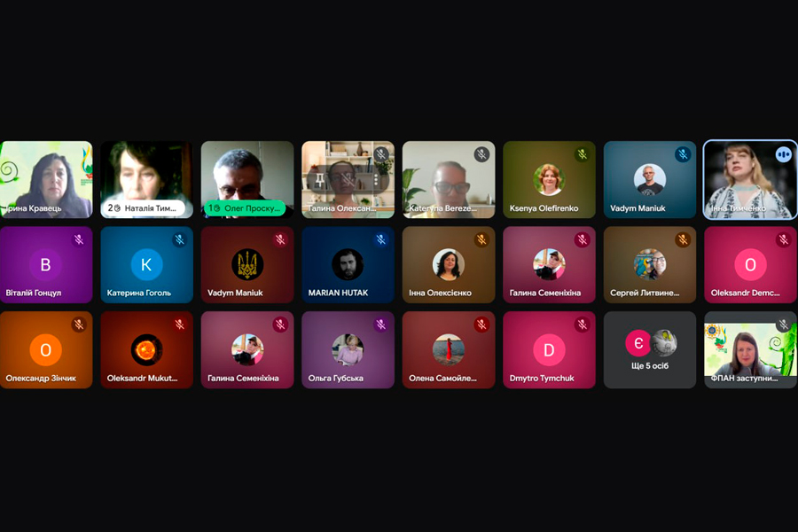Select Інна Тимченко's highlighted video tile
This screenshot has height=532, width=798.
(750, 180)
